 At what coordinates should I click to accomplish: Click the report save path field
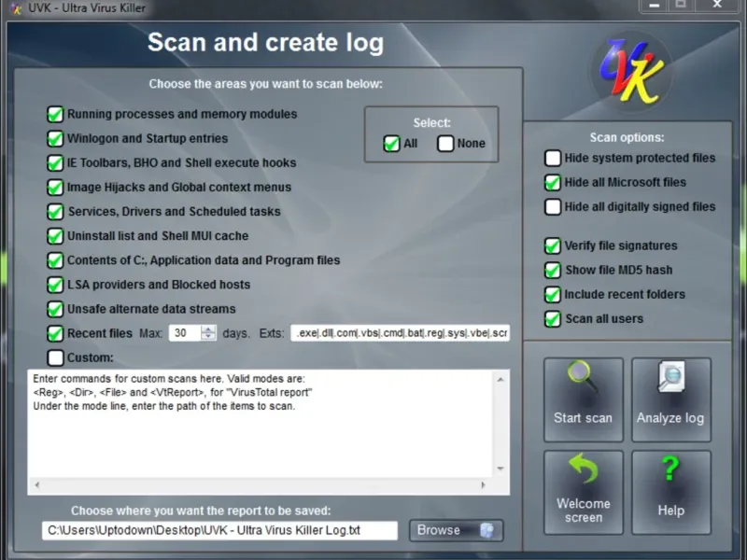point(219,530)
